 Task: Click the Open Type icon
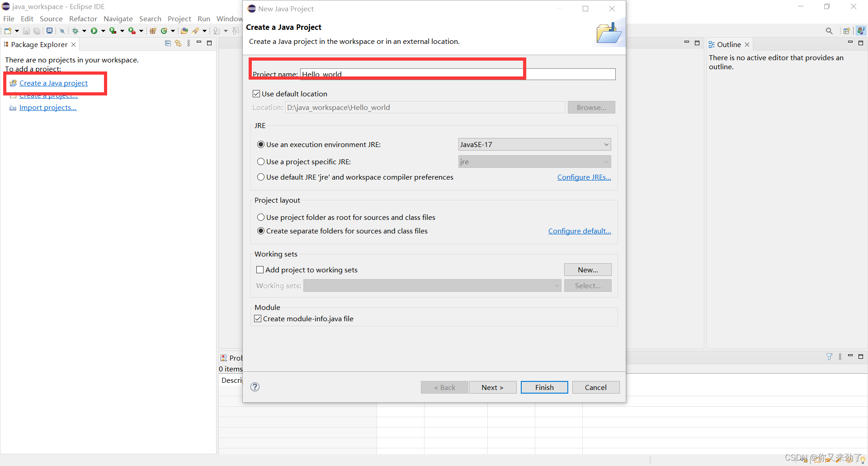[184, 31]
